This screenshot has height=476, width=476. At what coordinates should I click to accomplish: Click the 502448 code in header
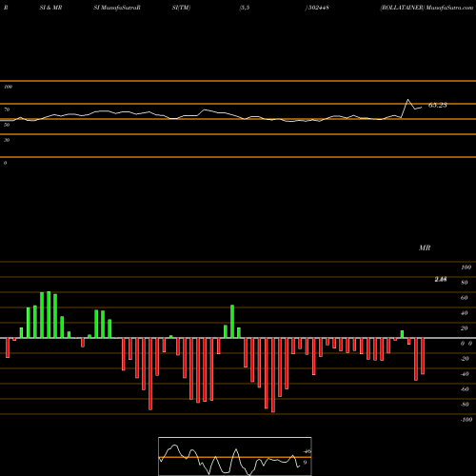[319, 8]
